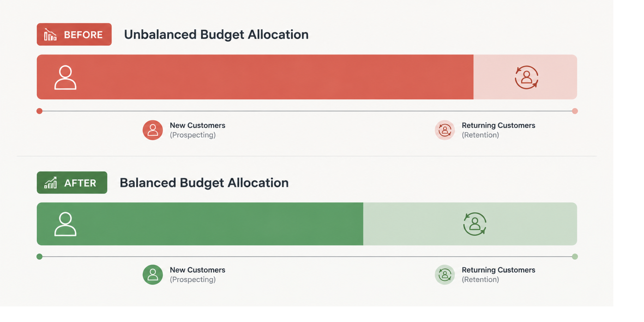The height and width of the screenshot is (322, 644).
Task: Click the Unbalanced Budget Allocation heading
Action: pos(216,34)
